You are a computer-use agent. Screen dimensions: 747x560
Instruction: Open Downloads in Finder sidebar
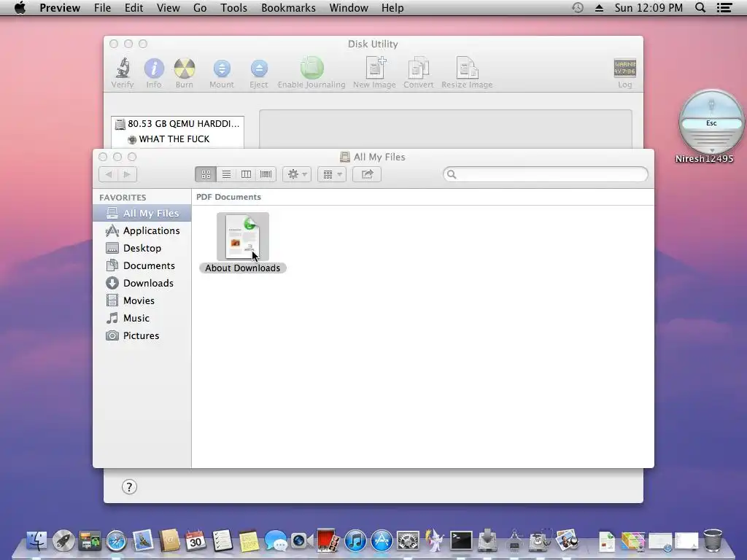click(x=142, y=284)
